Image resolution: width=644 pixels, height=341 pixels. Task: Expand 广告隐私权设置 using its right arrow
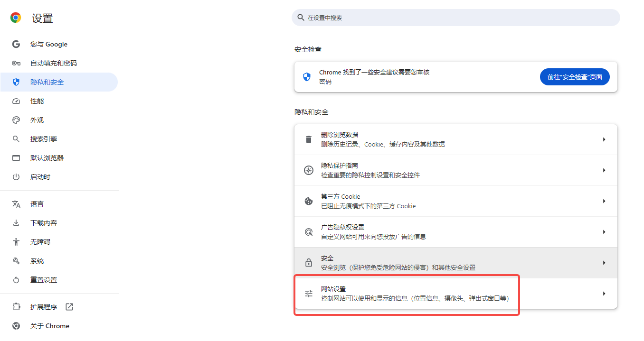point(604,232)
